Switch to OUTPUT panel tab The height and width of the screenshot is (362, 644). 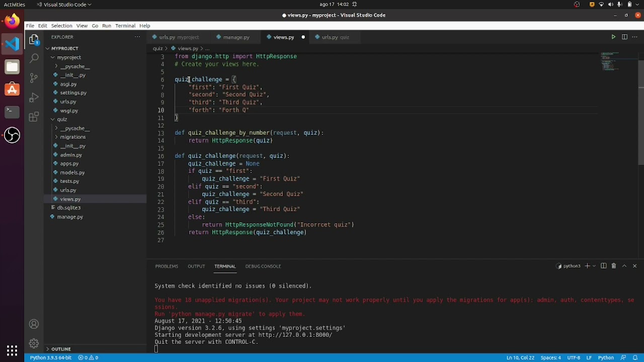196,266
